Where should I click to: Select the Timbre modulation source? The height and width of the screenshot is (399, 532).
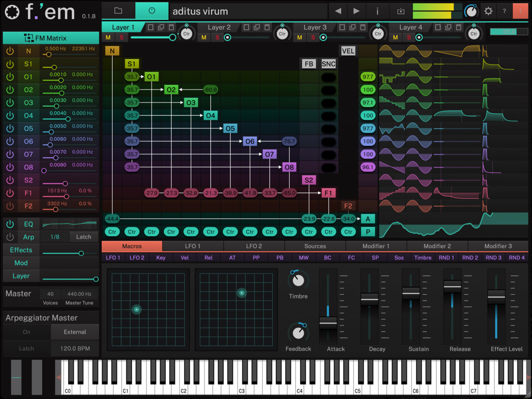pyautogui.click(x=423, y=258)
